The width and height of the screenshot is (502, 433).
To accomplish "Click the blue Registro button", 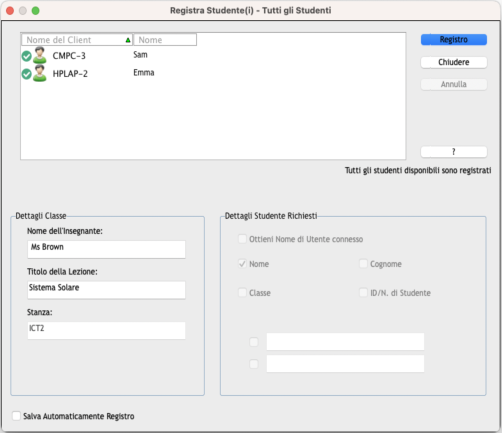I will [x=454, y=40].
